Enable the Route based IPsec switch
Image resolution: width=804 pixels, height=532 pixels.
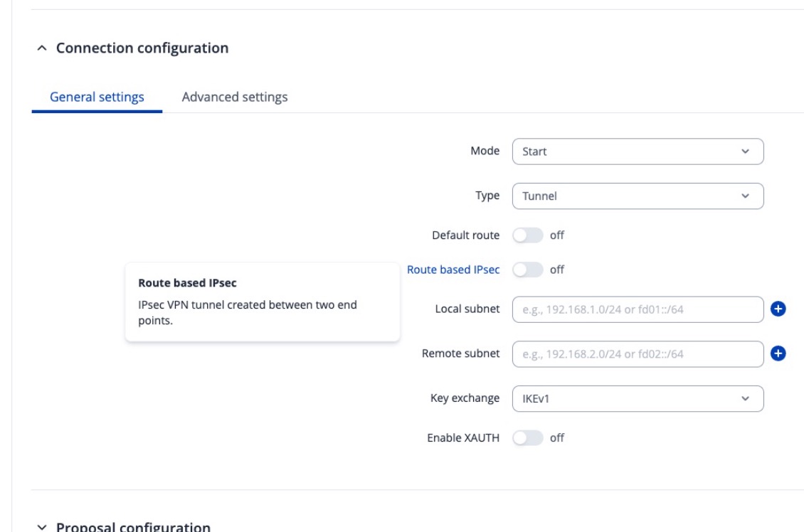pyautogui.click(x=528, y=270)
